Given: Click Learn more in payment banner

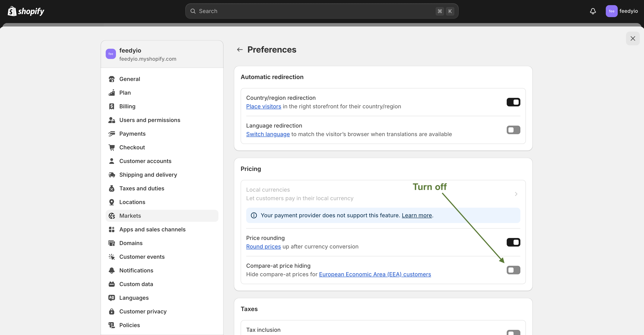Looking at the screenshot, I should 417,215.
